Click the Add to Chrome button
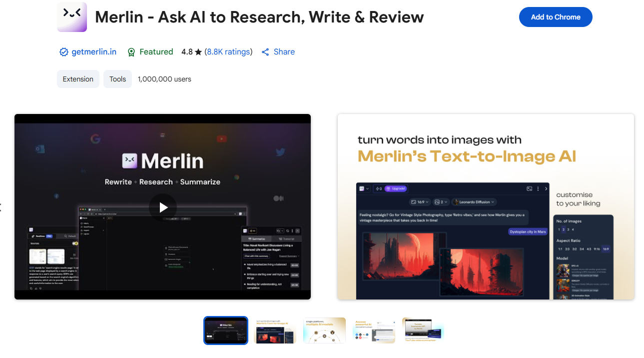 tap(556, 17)
